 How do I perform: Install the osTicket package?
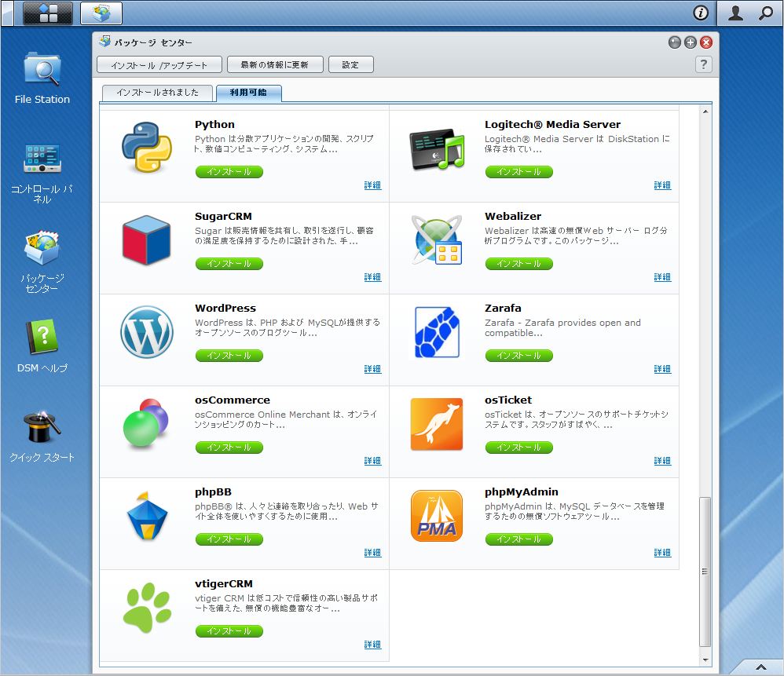pos(519,448)
